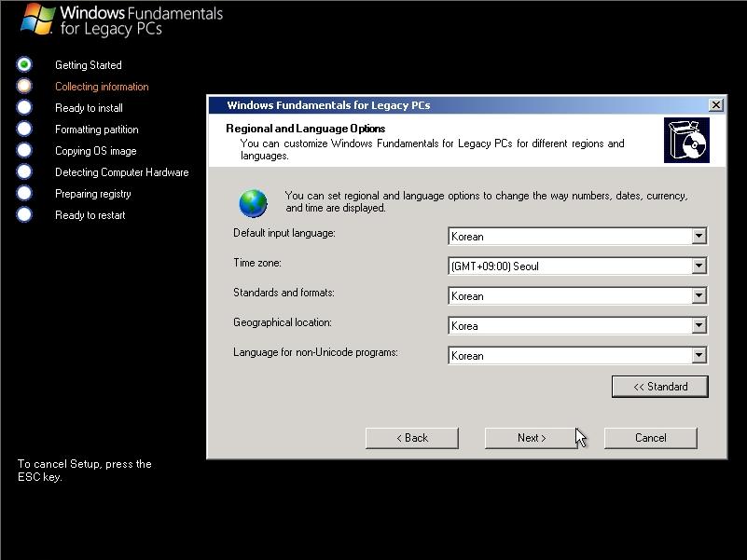This screenshot has height=560, width=747.
Task: Click the Windows flag logo
Action: point(37,19)
